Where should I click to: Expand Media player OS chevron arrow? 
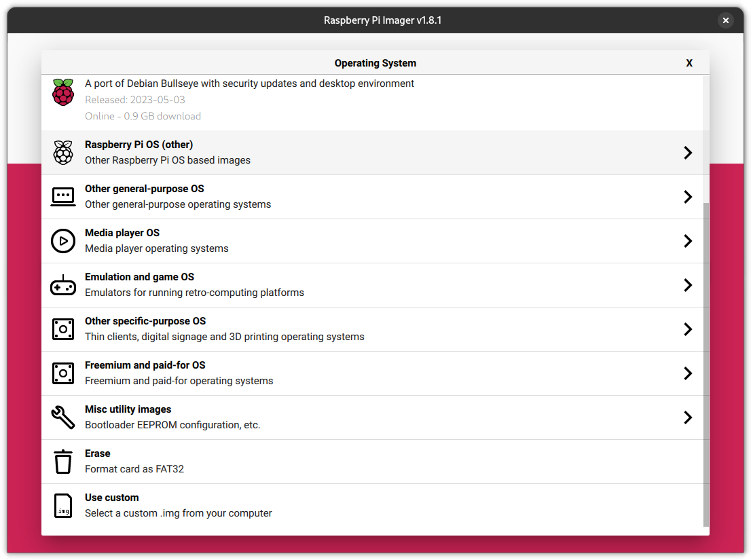pyautogui.click(x=688, y=241)
